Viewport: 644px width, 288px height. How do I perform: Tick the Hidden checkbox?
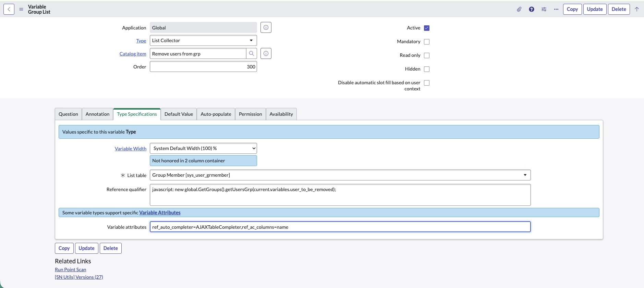click(426, 69)
